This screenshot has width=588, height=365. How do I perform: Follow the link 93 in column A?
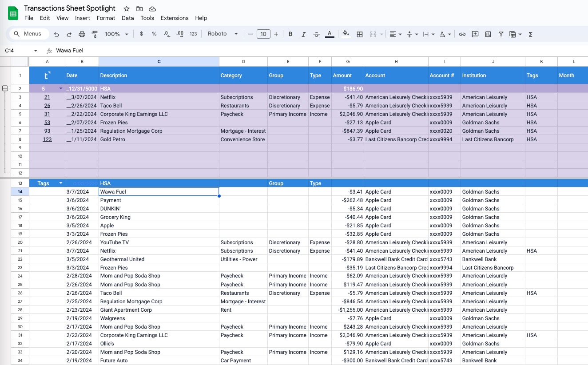click(47, 131)
